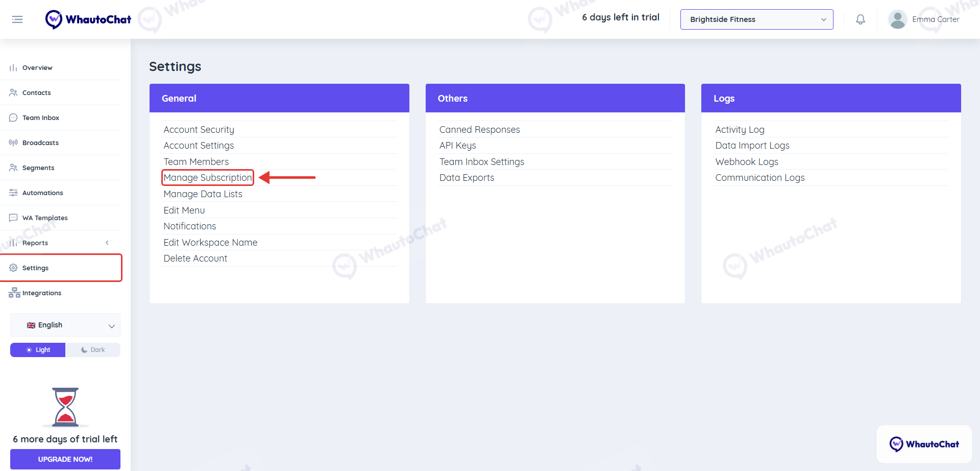
Task: Click the Automations sliders icon
Action: (x=13, y=193)
